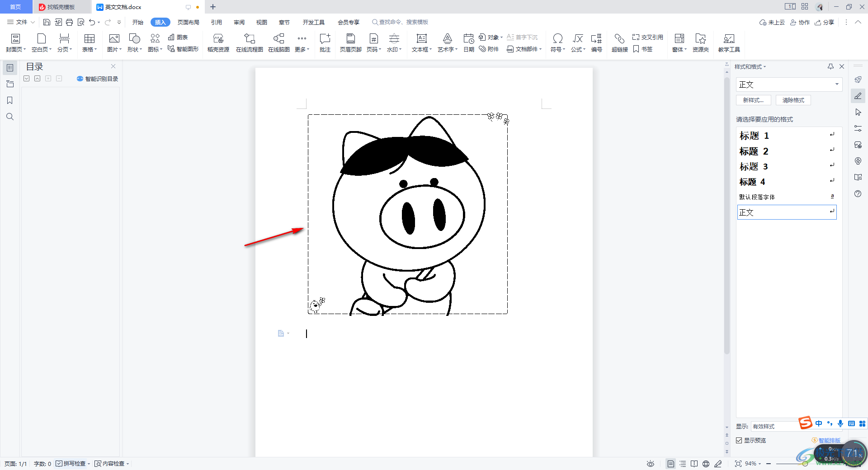Click the 智能排版 link

coord(826,440)
